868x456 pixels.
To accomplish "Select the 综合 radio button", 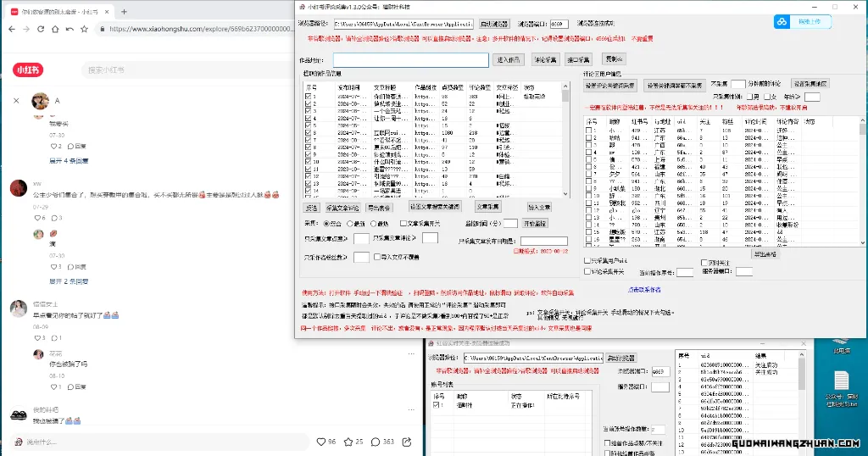I will point(326,224).
